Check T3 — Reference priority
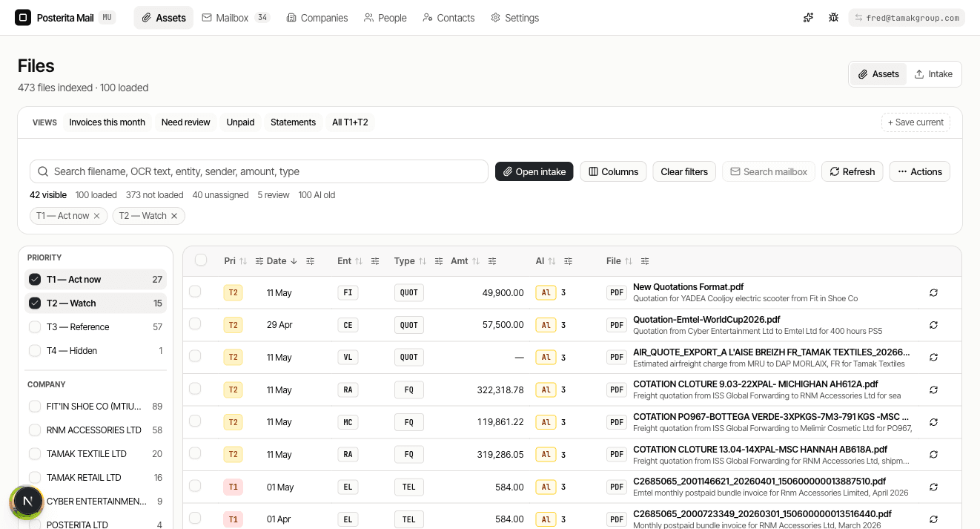Screen dimensions: 980x529 (x=35, y=327)
